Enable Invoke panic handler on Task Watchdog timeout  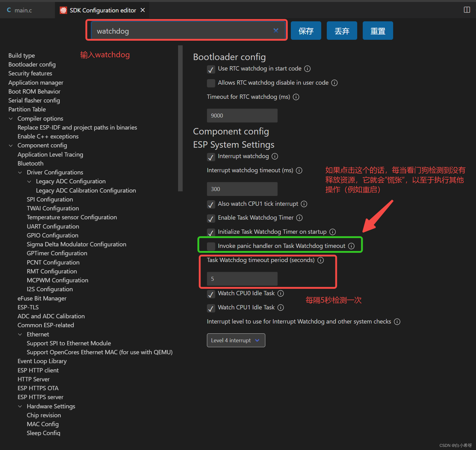[x=211, y=246]
